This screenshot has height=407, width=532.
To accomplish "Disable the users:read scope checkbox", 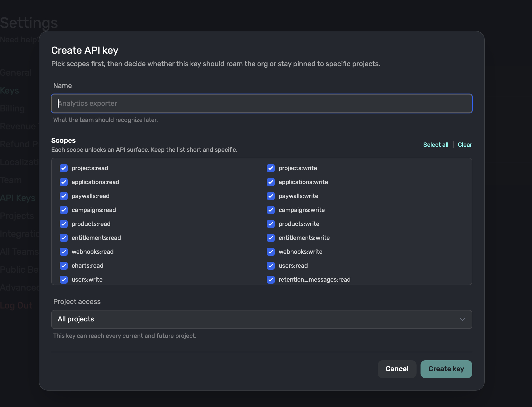I will tap(271, 266).
